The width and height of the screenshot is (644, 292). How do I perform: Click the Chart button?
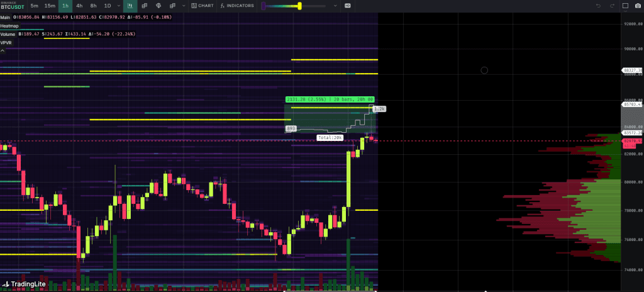203,6
